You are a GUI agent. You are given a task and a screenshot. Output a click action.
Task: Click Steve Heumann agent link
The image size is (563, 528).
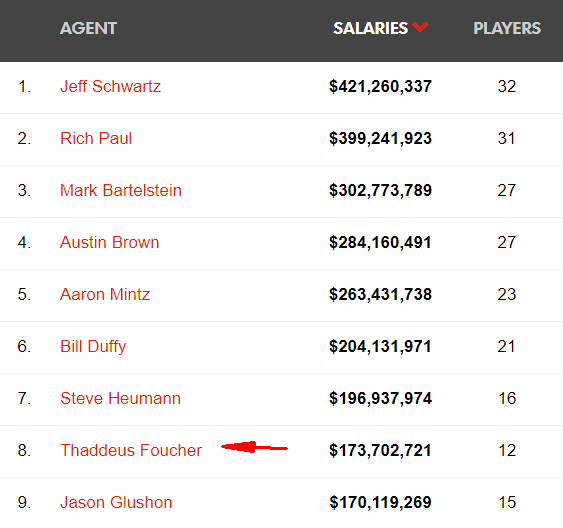pos(120,398)
